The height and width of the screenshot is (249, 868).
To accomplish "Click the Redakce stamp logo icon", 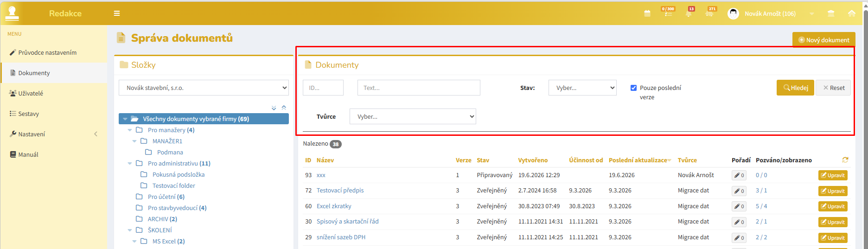I will point(12,13).
